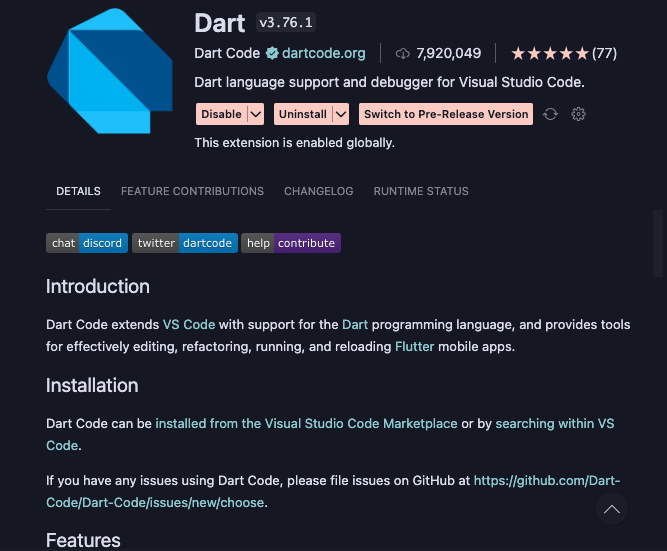Click the help contribute badge
Screen dimensions: 667x551
pos(291,243)
